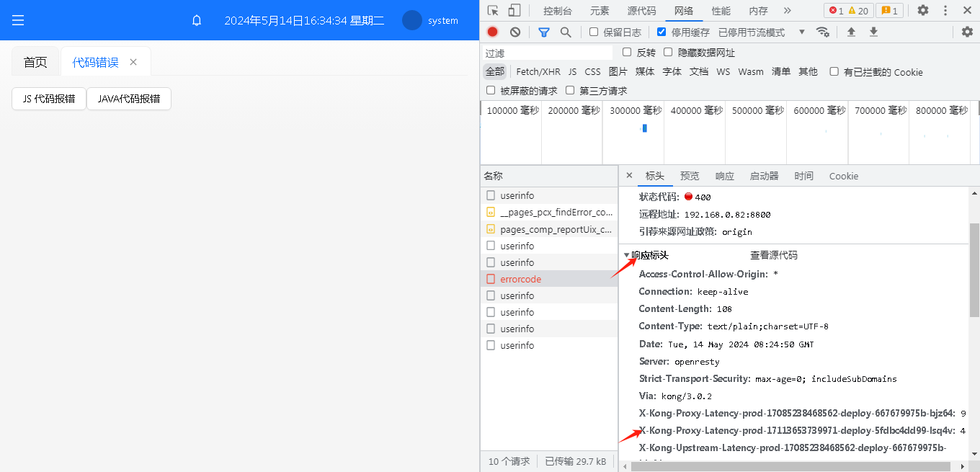The width and height of the screenshot is (980, 472).
Task: Click the import HAR upload icon
Action: (x=851, y=32)
